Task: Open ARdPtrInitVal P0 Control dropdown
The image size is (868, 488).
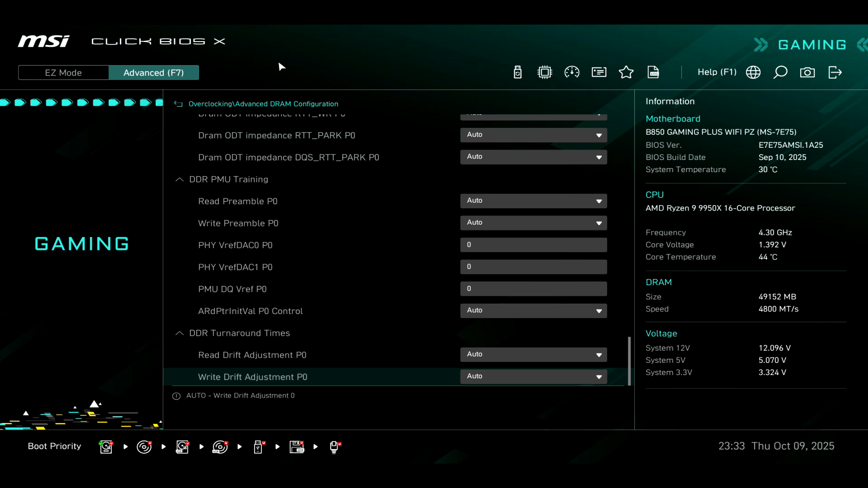Action: point(533,310)
